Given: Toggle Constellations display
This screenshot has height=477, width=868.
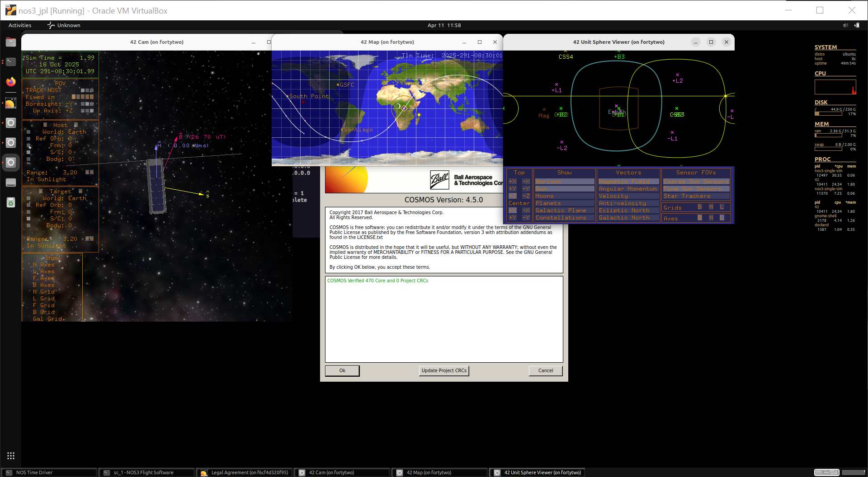Looking at the screenshot, I should pyautogui.click(x=565, y=218).
